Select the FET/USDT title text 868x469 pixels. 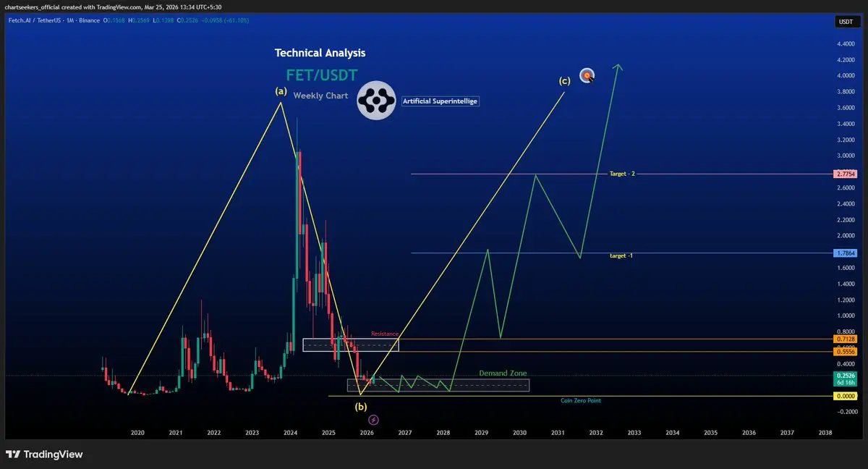pos(321,74)
